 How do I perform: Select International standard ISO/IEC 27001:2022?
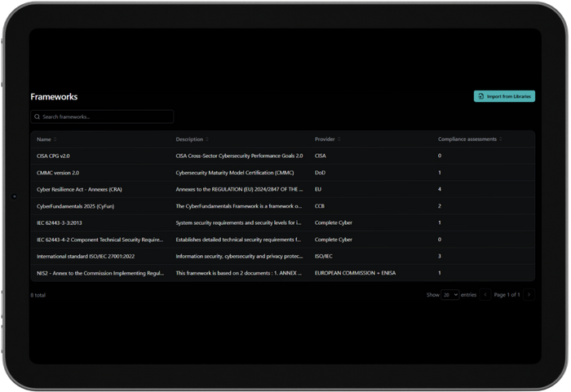pos(86,256)
